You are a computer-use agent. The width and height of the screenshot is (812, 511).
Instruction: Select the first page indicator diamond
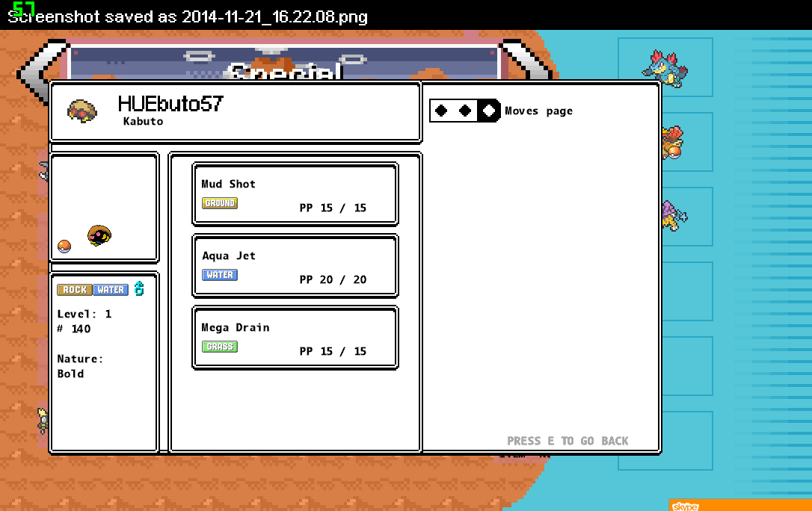pos(441,111)
